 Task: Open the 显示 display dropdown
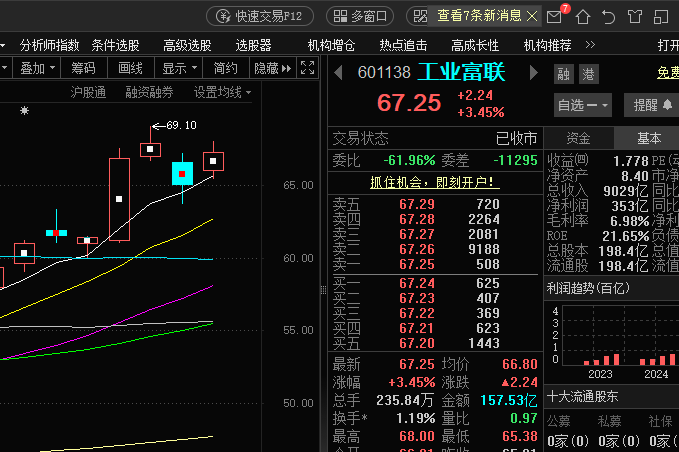(x=179, y=68)
